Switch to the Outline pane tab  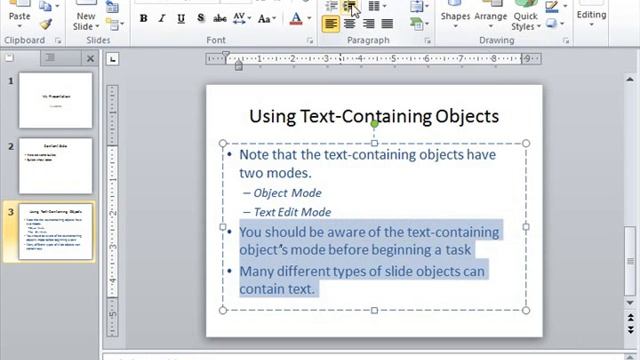coord(50,58)
